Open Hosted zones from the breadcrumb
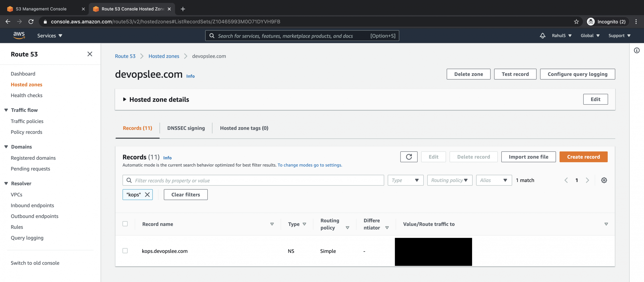644x282 pixels. (163, 56)
